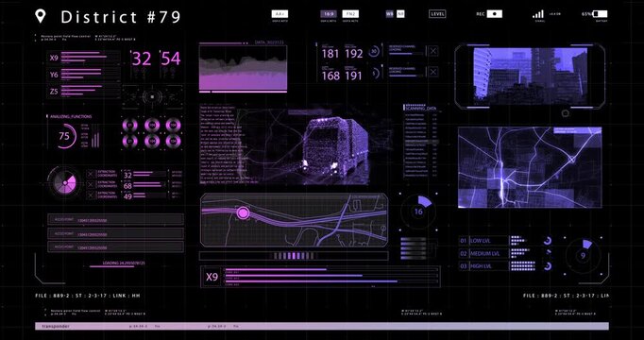Image resolution: width=644 pixels, height=340 pixels.
Task: Click the third Access Point field
Action: click(115, 246)
